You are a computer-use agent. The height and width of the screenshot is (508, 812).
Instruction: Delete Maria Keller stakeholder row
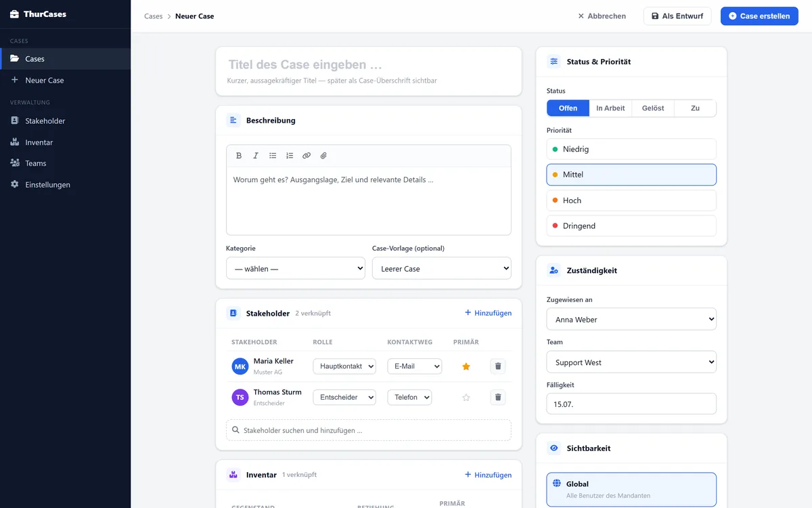coord(498,366)
